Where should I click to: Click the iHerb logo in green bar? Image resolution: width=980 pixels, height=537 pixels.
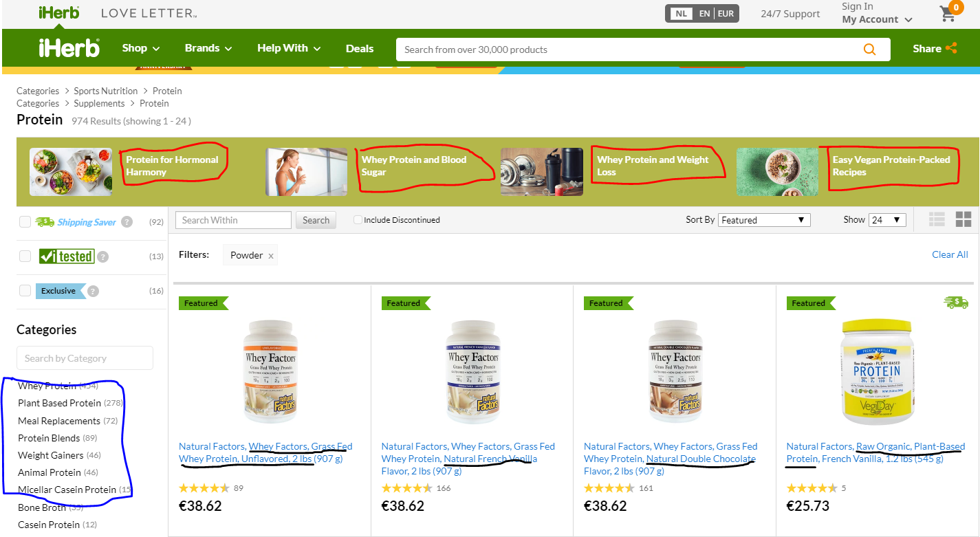point(69,48)
